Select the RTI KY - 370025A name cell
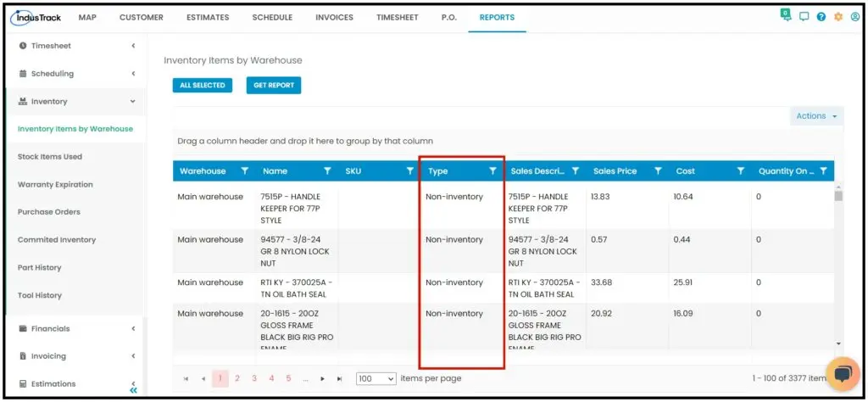This screenshot has height=402, width=868. click(297, 288)
